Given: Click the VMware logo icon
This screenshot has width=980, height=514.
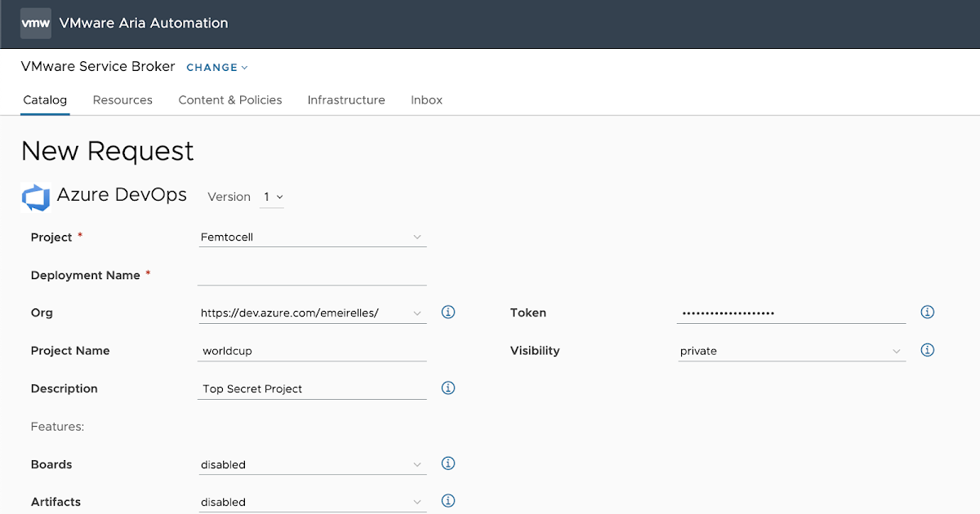Looking at the screenshot, I should point(35,24).
